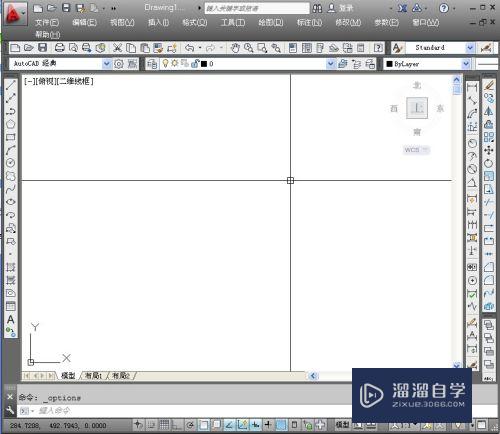This screenshot has height=434, width=500.
Task: Toggle Snap Mode in status bar
Action: coord(151,425)
